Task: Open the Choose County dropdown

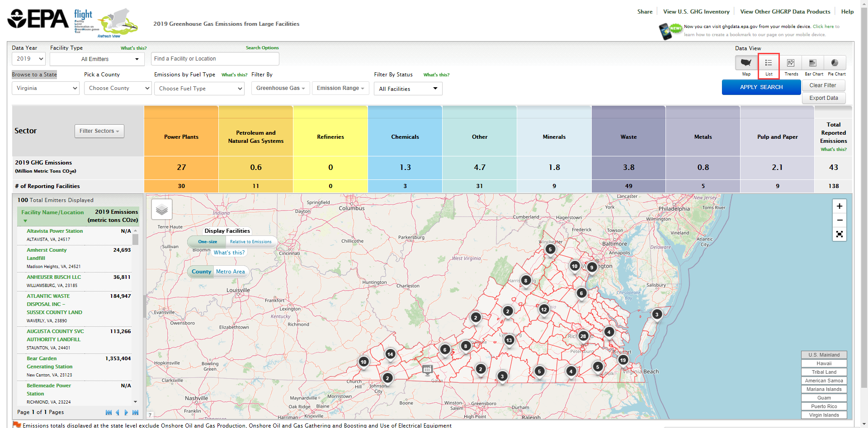Action: [118, 88]
